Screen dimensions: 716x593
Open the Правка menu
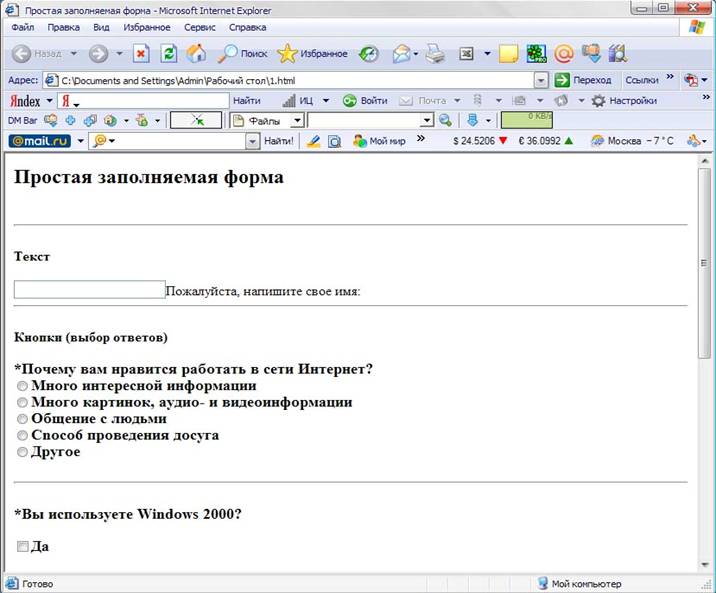(x=63, y=27)
